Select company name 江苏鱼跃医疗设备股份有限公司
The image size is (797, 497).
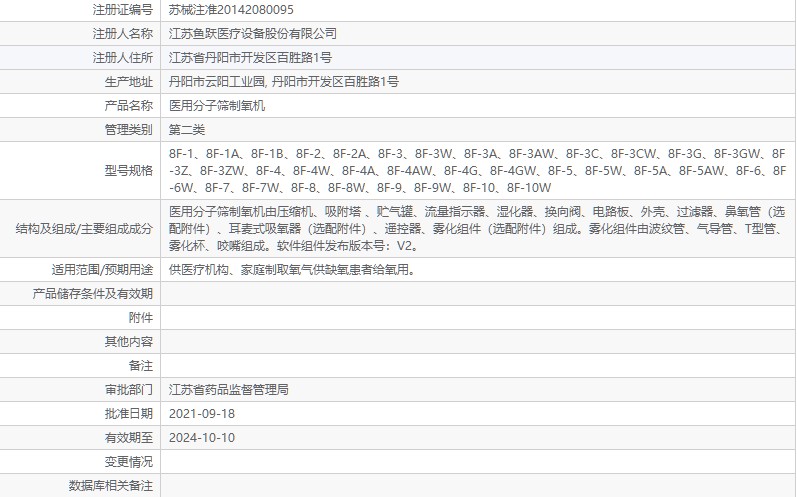coord(253,34)
